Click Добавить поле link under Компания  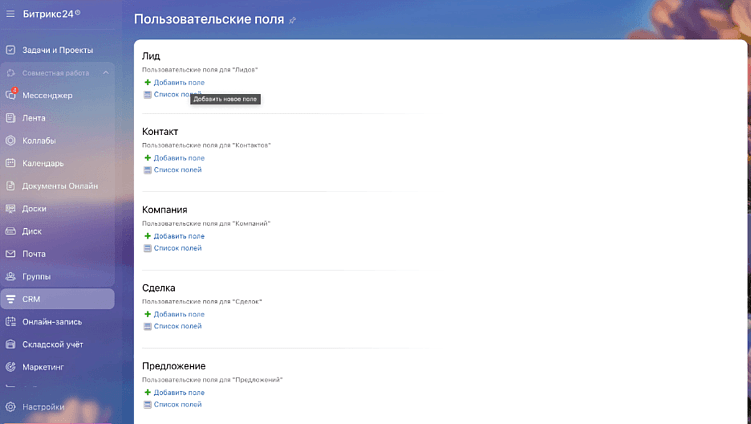179,236
